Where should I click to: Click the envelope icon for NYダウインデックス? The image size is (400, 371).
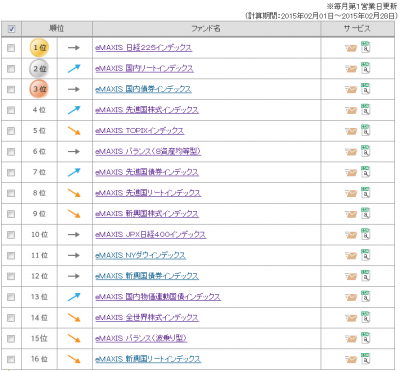click(x=351, y=256)
